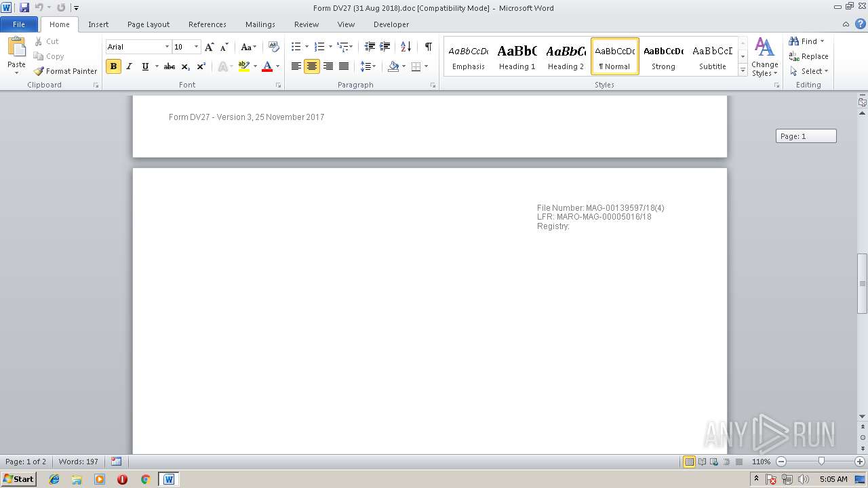Open Chrome from the taskbar

pyautogui.click(x=145, y=479)
